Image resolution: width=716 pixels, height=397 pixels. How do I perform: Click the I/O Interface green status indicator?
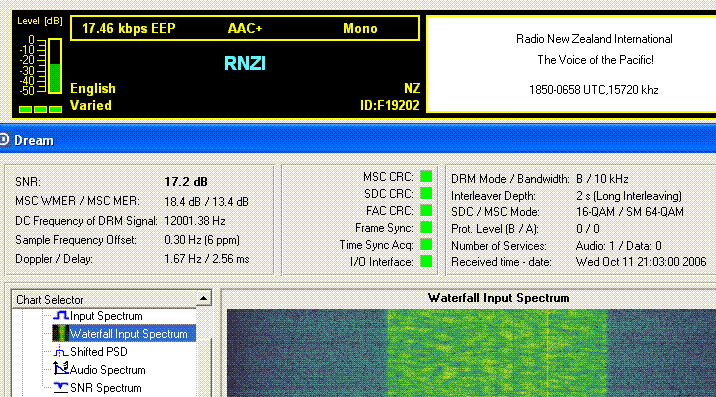426,261
